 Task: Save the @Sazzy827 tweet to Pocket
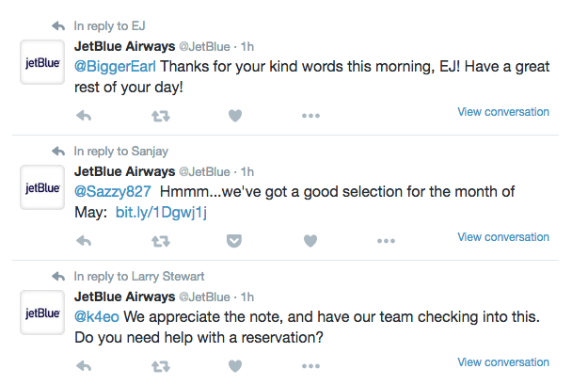[235, 241]
